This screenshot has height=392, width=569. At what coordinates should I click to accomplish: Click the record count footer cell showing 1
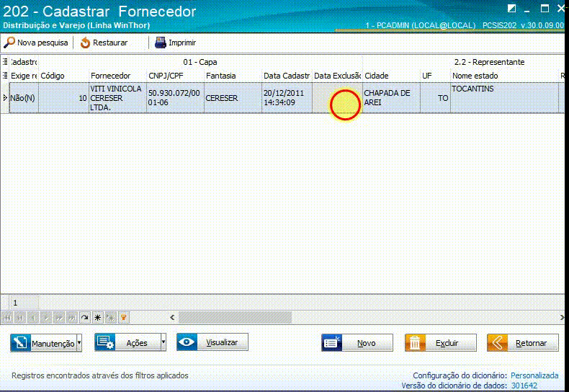(24, 303)
